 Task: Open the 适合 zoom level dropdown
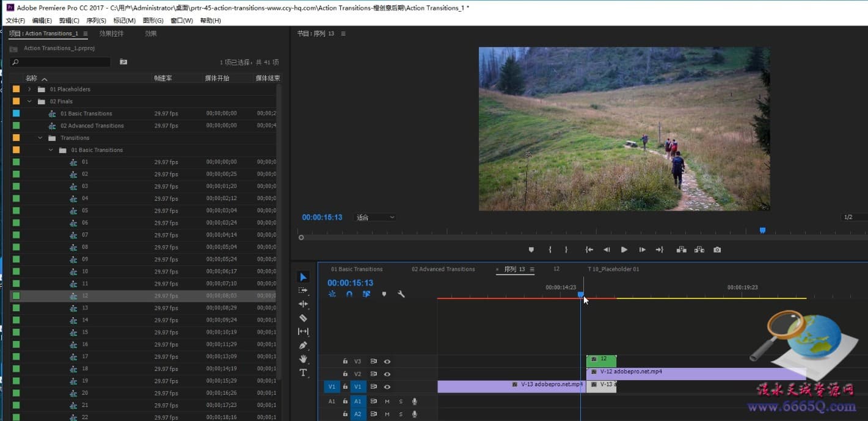tap(376, 217)
